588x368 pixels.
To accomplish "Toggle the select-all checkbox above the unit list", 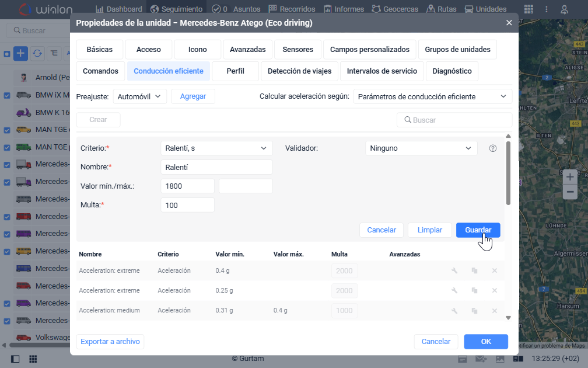I will (x=7, y=54).
